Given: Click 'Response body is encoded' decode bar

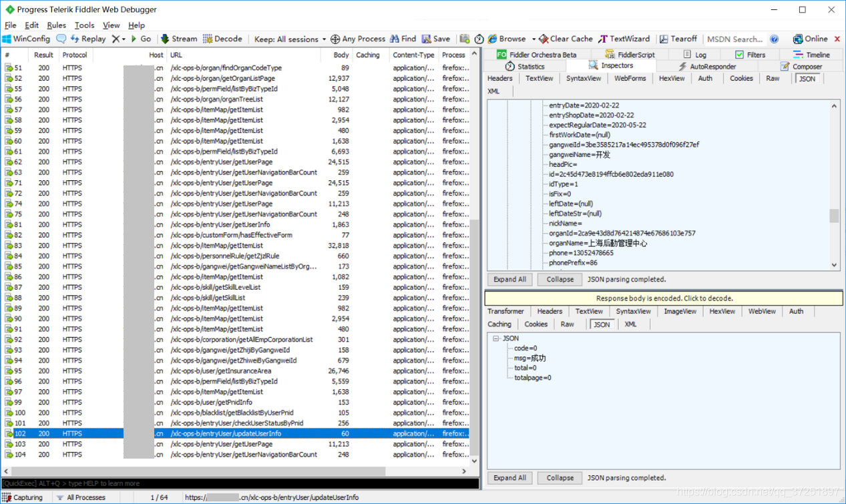Looking at the screenshot, I should click(x=664, y=298).
